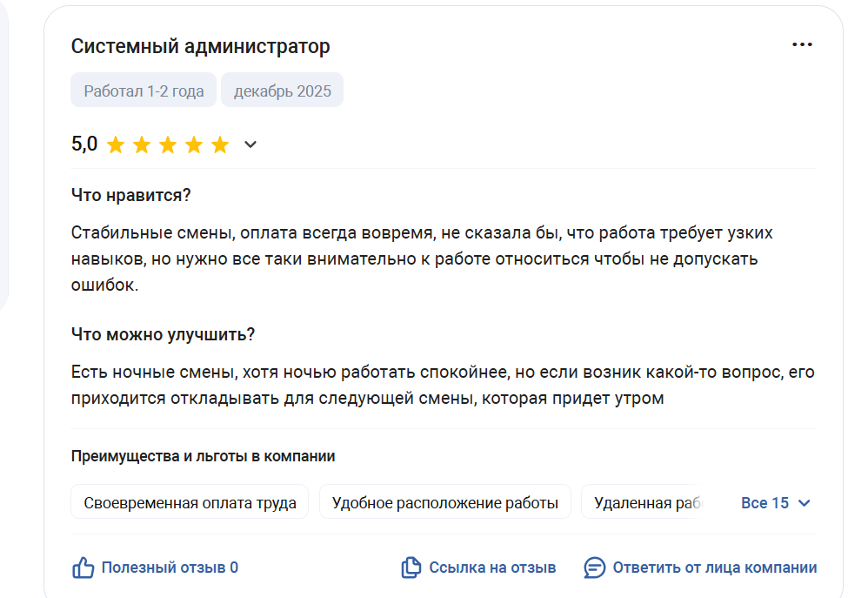Click the thumbs-up helpful review icon

(x=83, y=568)
